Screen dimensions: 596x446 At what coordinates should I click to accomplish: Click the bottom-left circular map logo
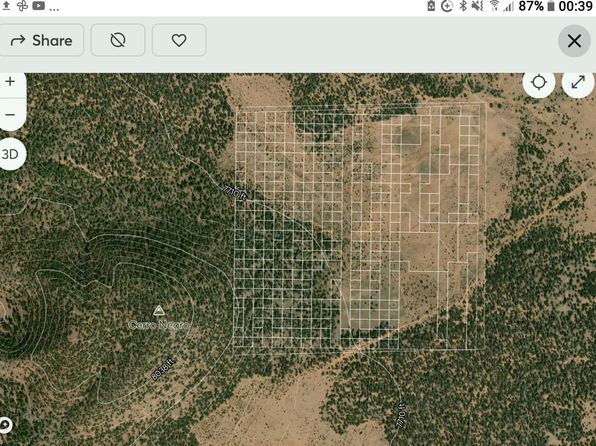click(5, 425)
